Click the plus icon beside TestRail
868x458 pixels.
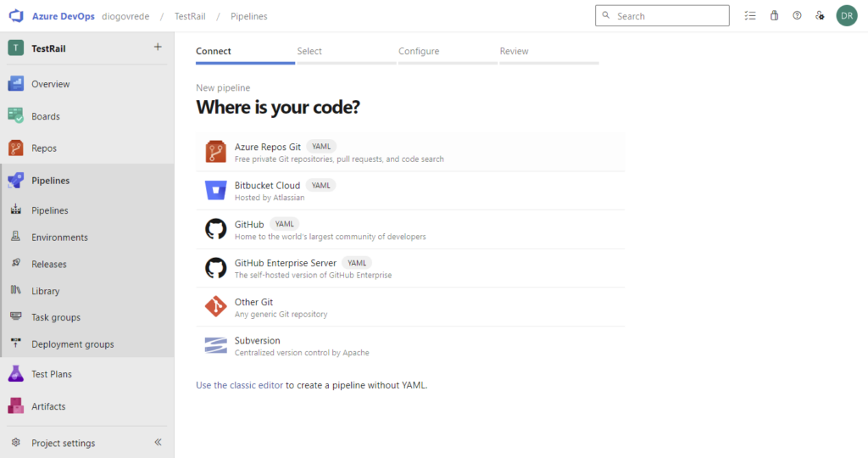click(x=158, y=47)
